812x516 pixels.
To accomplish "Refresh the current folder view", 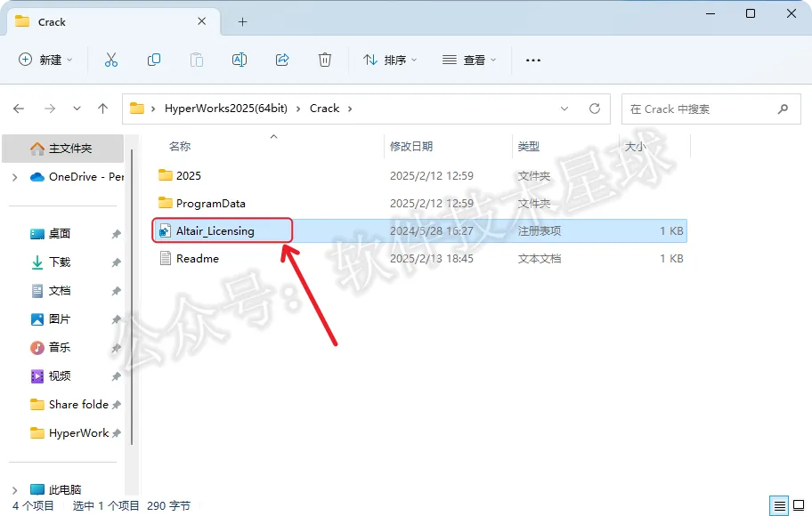I will pos(595,109).
